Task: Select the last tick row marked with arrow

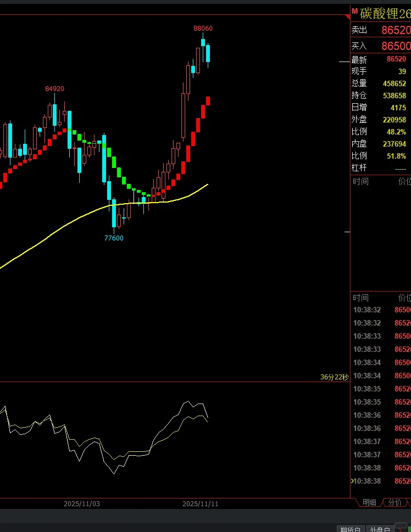Action: (x=381, y=481)
